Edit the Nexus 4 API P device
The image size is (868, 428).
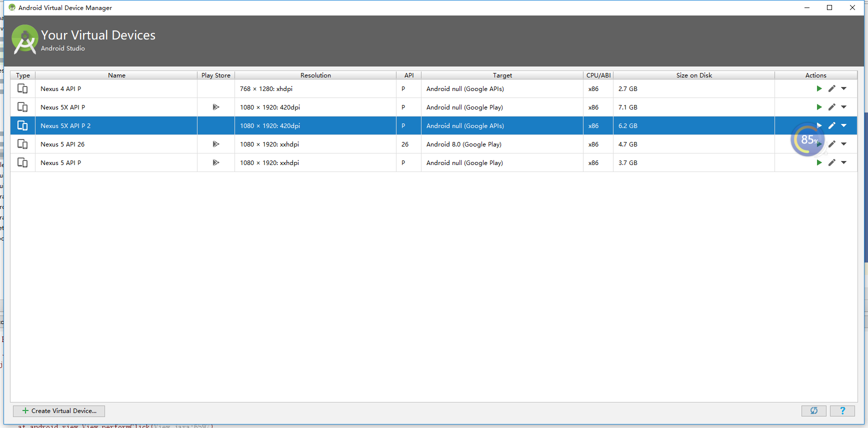831,88
